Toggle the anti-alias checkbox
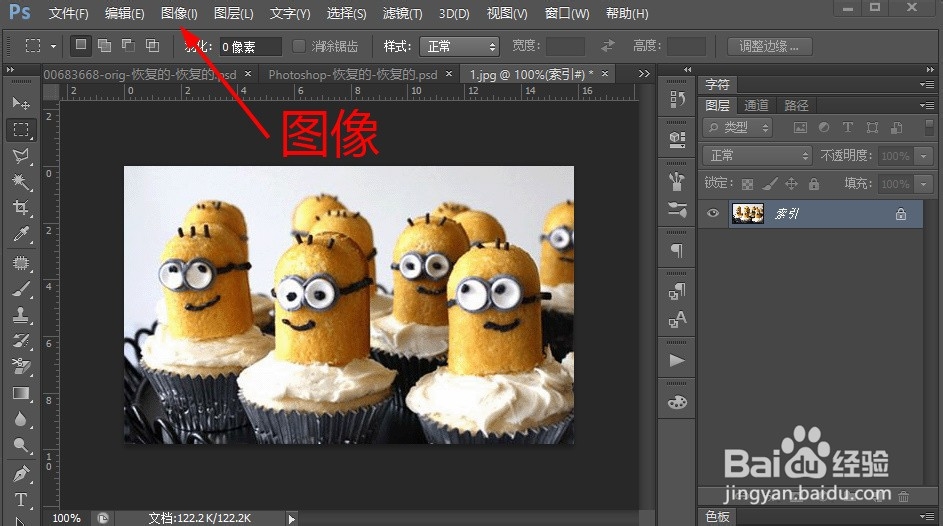 pos(298,46)
